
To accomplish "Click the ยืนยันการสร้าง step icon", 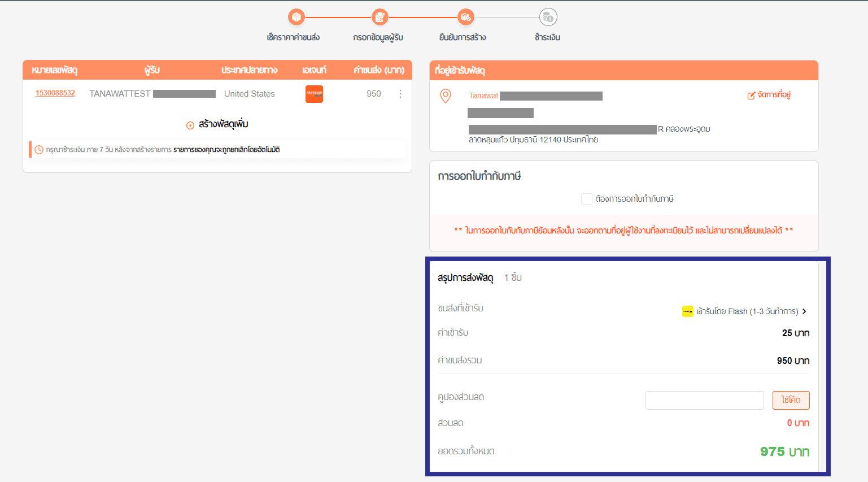I will (x=465, y=17).
